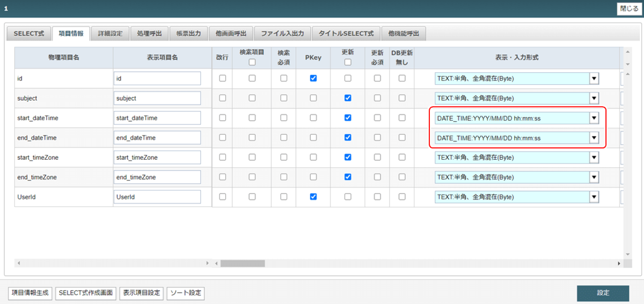Click the right-pane scroll right arrow
644x304 pixels.
tap(618, 263)
